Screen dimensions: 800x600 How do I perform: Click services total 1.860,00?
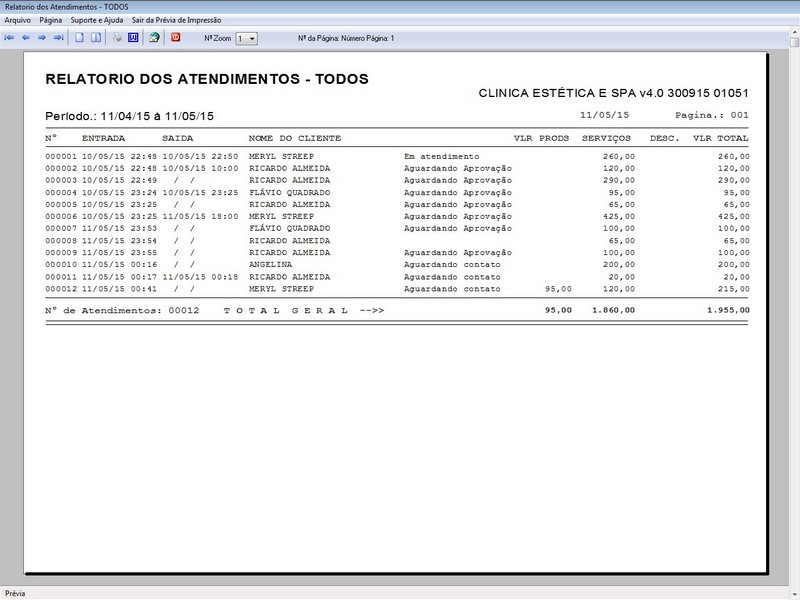point(613,310)
